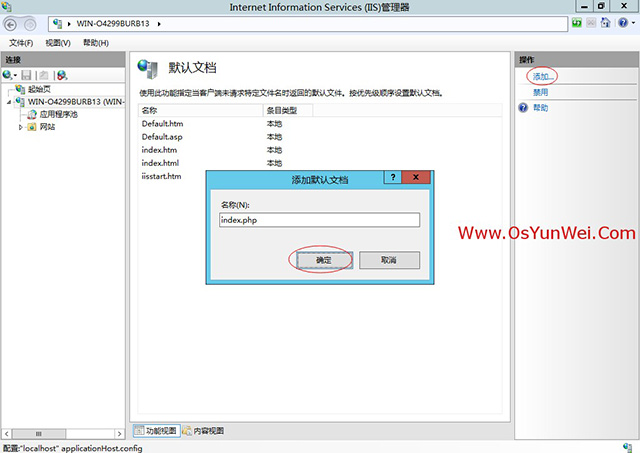Click the connect globe icon in Connections toolbar

[x=9, y=75]
